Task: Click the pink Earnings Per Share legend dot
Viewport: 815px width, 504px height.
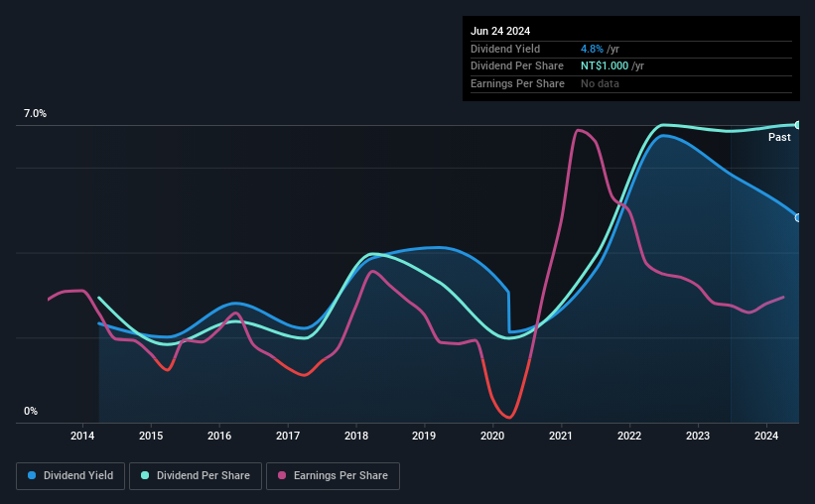Action: point(282,475)
